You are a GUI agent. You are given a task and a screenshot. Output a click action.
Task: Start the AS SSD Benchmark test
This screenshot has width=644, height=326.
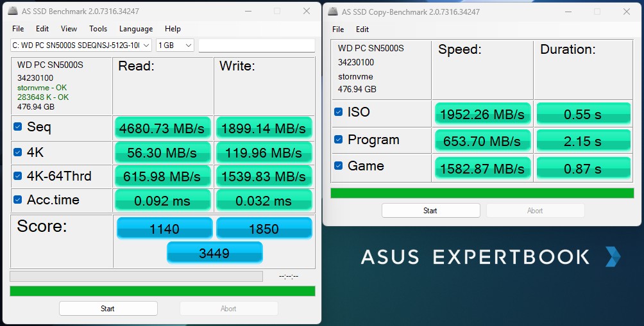108,309
